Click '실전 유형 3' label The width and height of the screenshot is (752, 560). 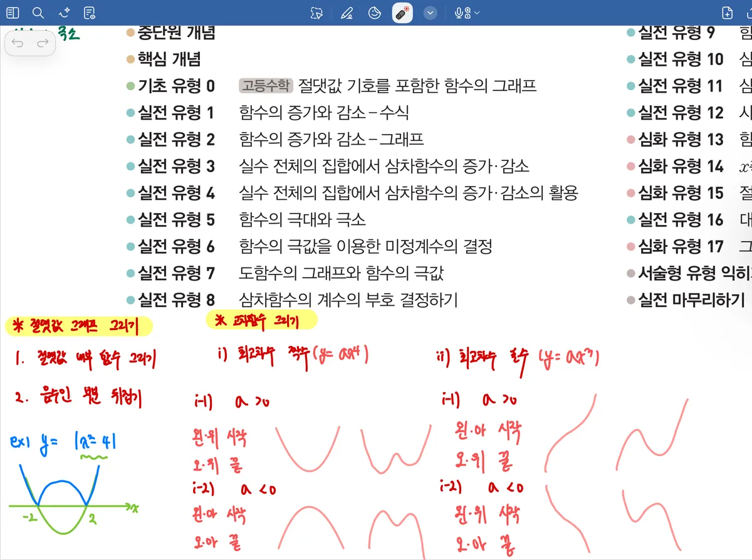tap(176, 166)
